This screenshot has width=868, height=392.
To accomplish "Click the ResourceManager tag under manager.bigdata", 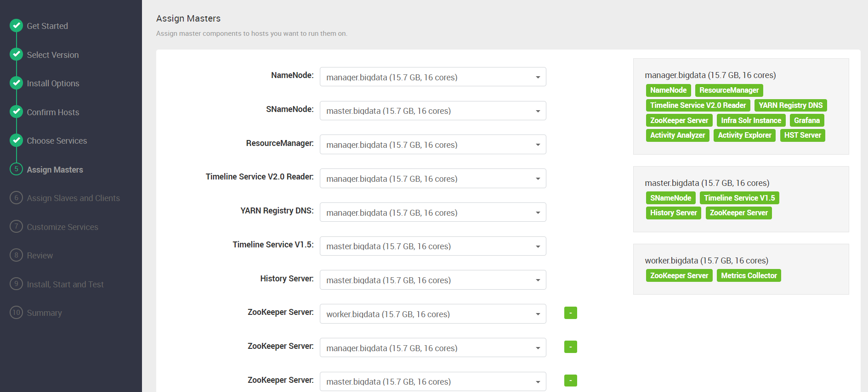I will point(729,90).
